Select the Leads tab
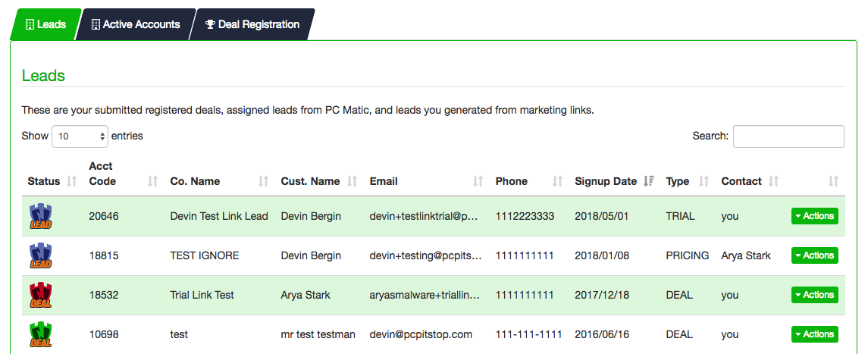The image size is (868, 354). pos(45,24)
